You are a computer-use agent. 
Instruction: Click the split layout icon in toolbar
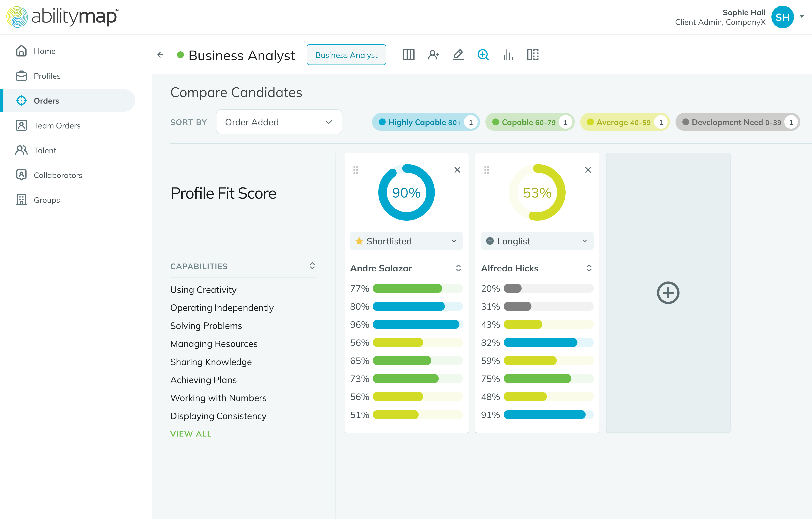point(533,55)
